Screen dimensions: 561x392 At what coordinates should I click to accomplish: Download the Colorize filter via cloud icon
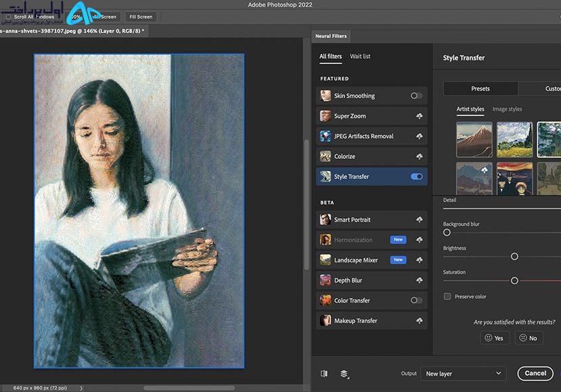point(420,156)
